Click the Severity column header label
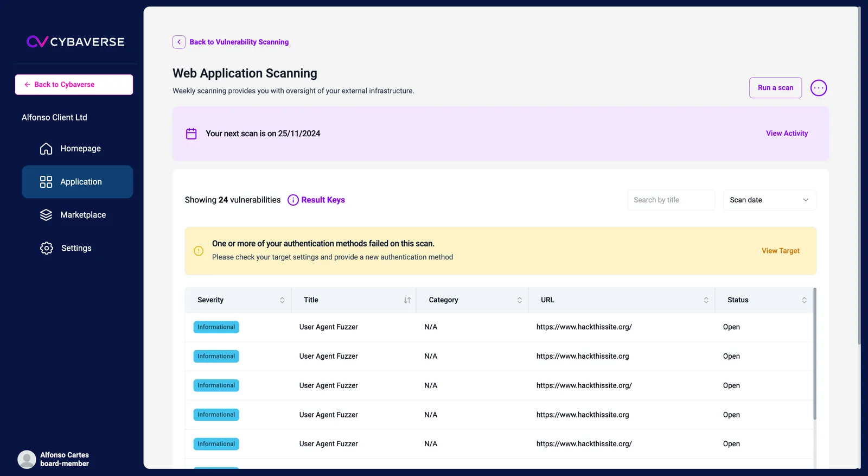This screenshot has width=868, height=476. pos(210,300)
